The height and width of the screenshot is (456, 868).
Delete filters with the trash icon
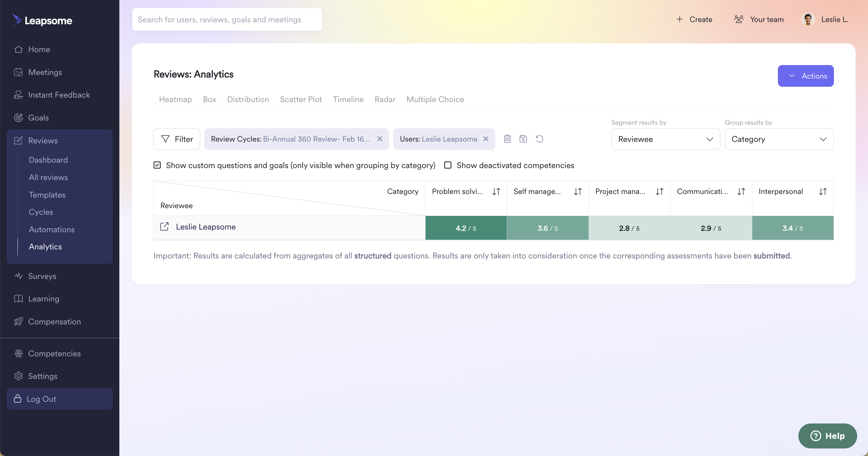507,139
